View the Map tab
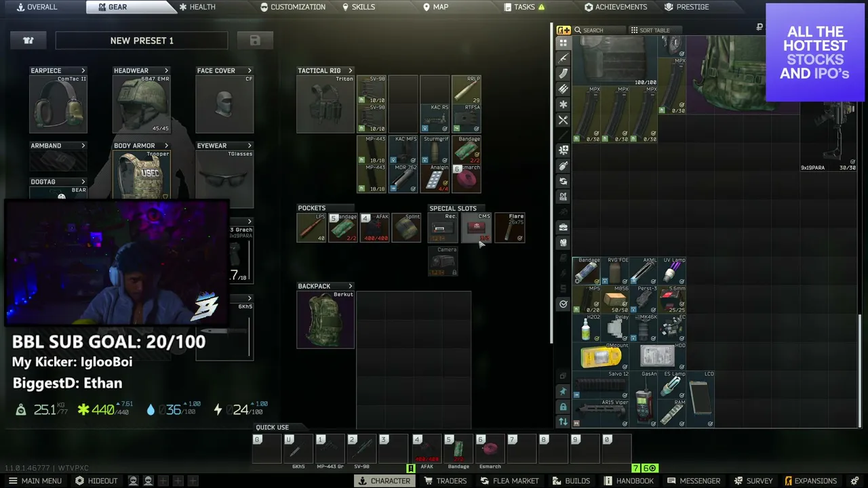Viewport: 868px width, 488px height. 435,7
